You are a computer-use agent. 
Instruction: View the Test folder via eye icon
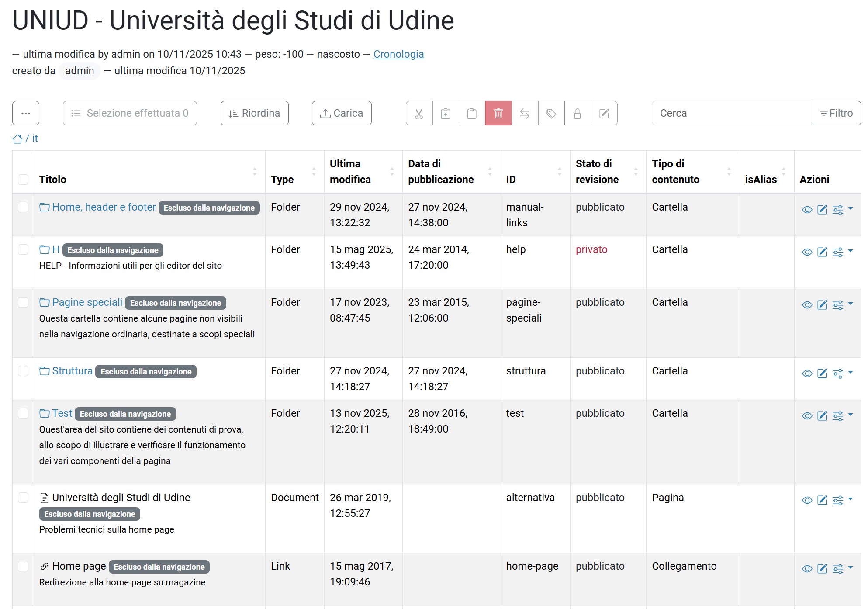(x=807, y=416)
